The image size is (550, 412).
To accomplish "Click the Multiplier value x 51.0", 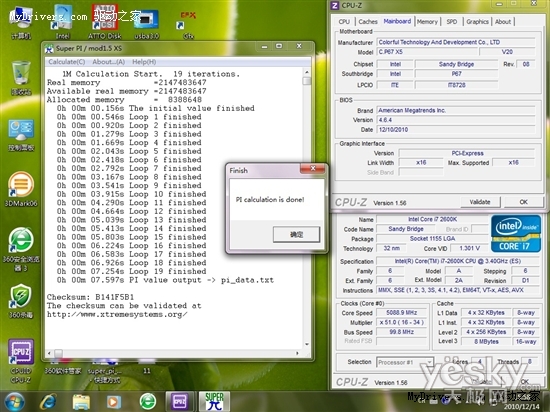I will point(401,322).
